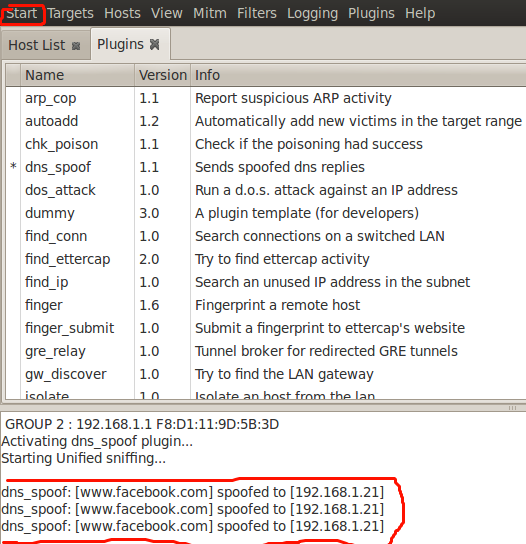The image size is (526, 544).
Task: Click 'Activating dns_spoof plugin...' log line
Action: (97, 441)
